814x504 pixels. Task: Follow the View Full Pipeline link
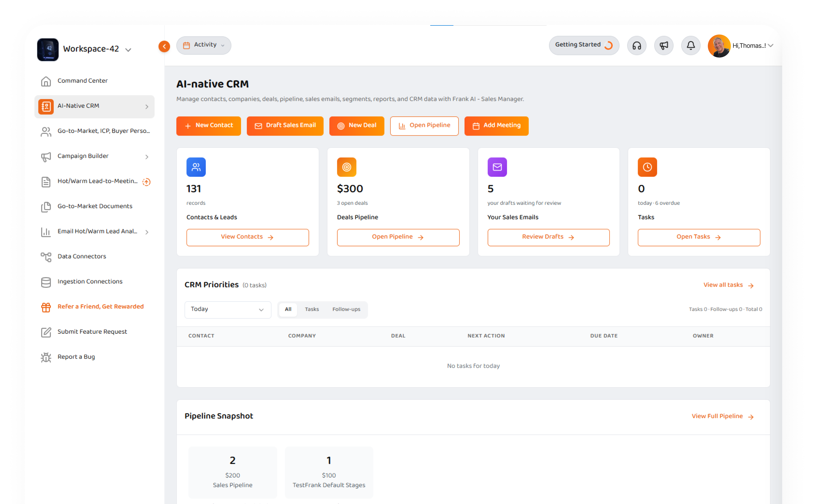click(x=722, y=416)
